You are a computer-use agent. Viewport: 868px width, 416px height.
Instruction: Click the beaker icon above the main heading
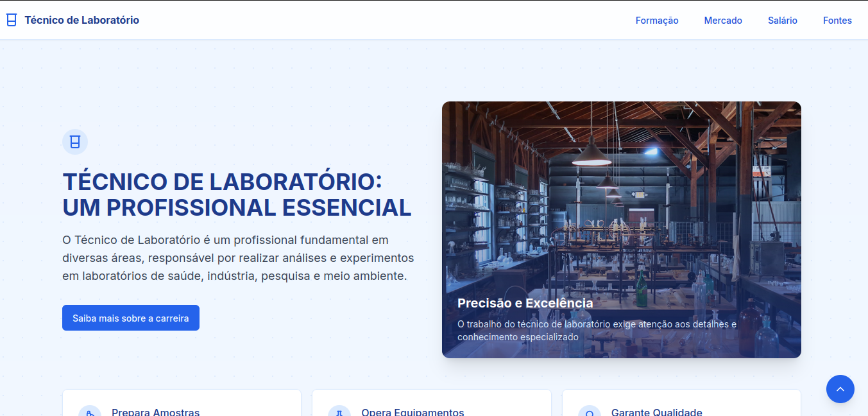click(75, 142)
